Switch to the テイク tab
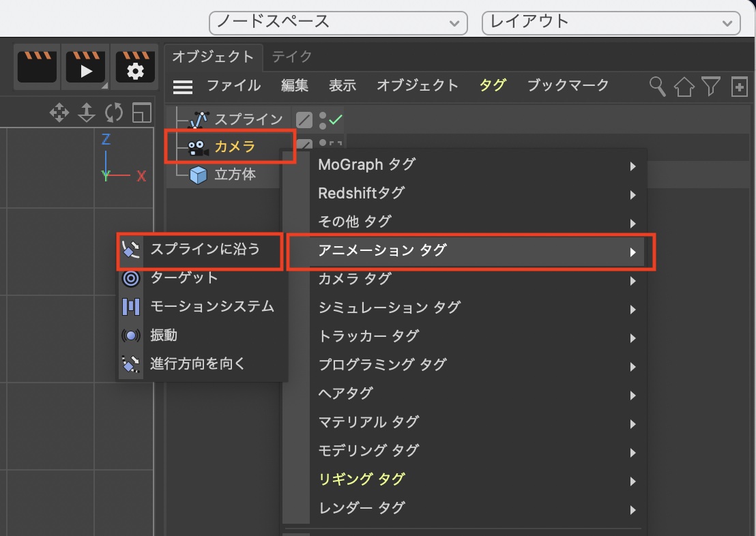This screenshot has width=756, height=536. (291, 57)
